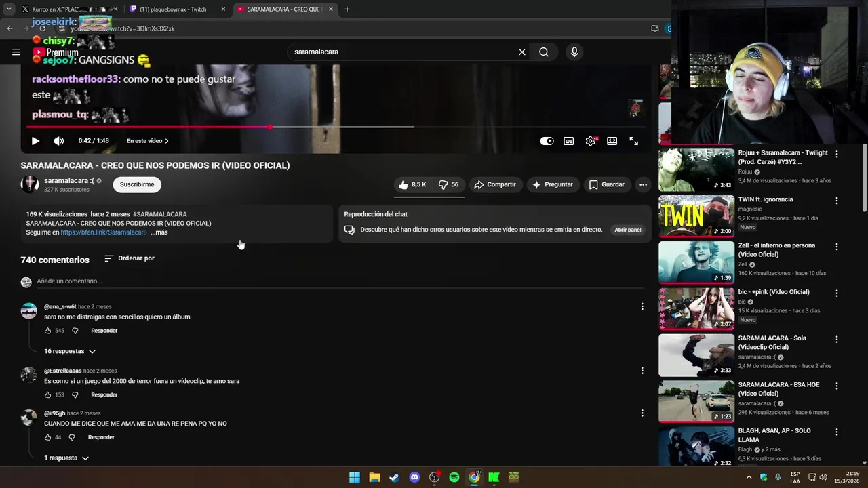Click the #SARAMALACARA hashtag
Image resolution: width=868 pixels, height=488 pixels.
coord(160,214)
